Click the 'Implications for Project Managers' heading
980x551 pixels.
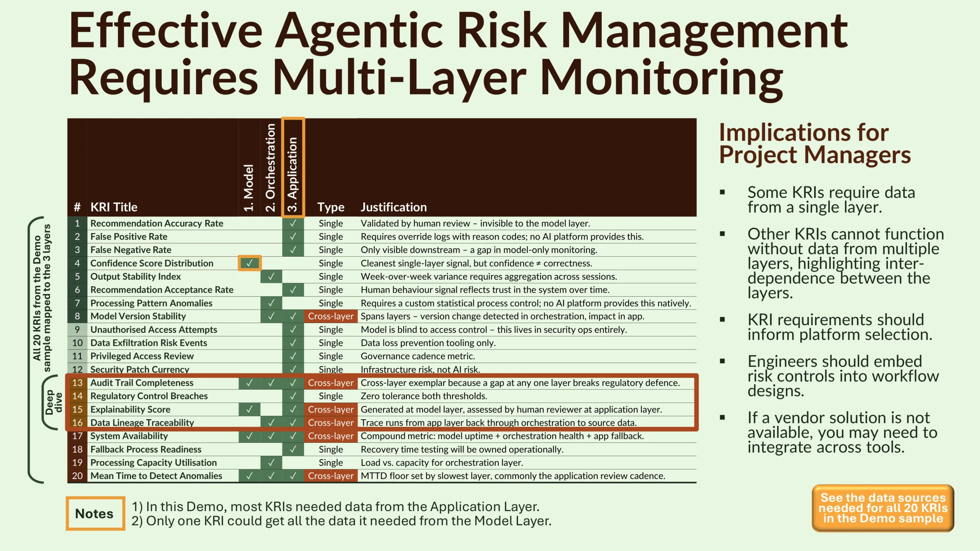tap(815, 143)
